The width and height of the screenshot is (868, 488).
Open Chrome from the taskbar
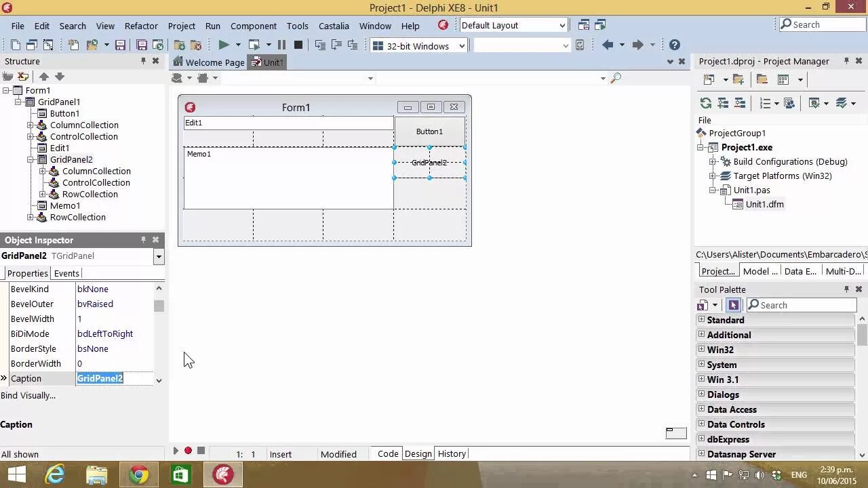pyautogui.click(x=139, y=474)
